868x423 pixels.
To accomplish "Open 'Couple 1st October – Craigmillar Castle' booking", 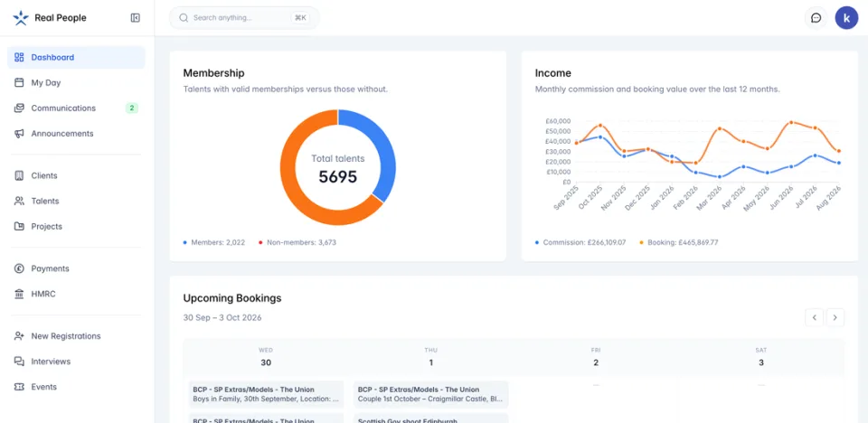I will (x=430, y=394).
